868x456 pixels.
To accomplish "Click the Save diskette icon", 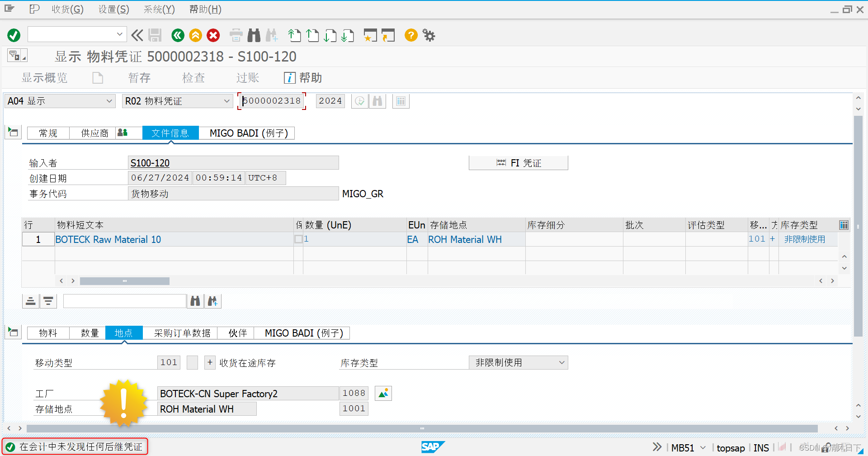I will coord(155,35).
